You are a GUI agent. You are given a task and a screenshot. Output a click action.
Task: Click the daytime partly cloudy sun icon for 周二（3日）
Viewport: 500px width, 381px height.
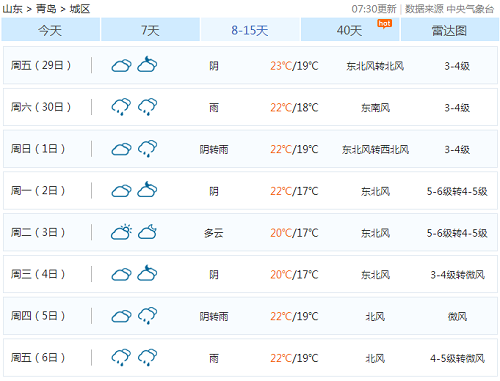121,232
